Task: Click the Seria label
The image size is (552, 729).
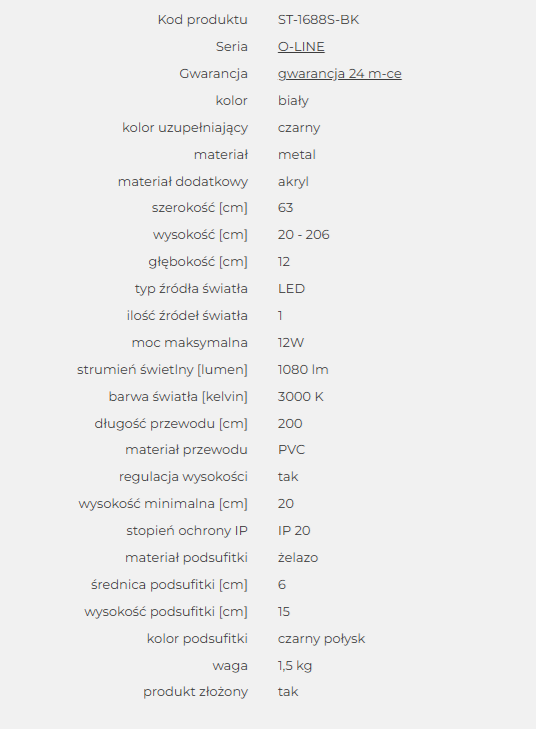Action: pos(232,46)
